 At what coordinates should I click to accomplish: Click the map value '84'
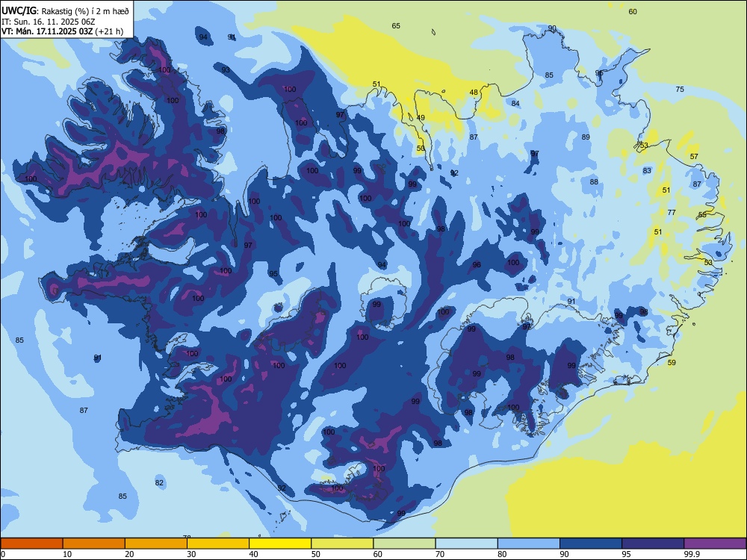515,103
